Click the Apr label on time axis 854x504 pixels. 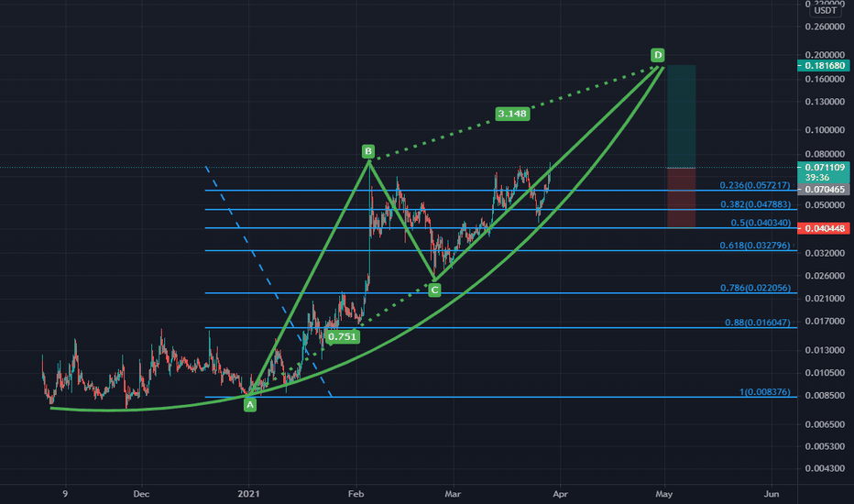click(560, 494)
